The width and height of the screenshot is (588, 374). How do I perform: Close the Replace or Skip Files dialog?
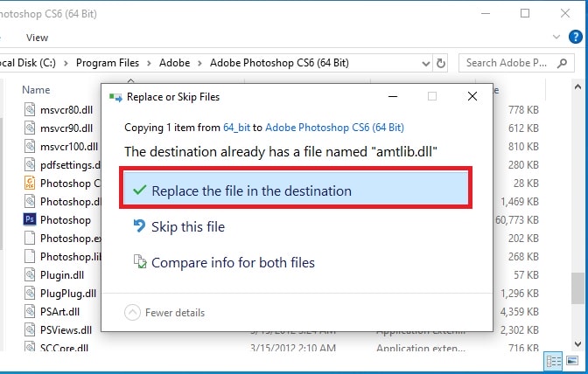point(472,97)
